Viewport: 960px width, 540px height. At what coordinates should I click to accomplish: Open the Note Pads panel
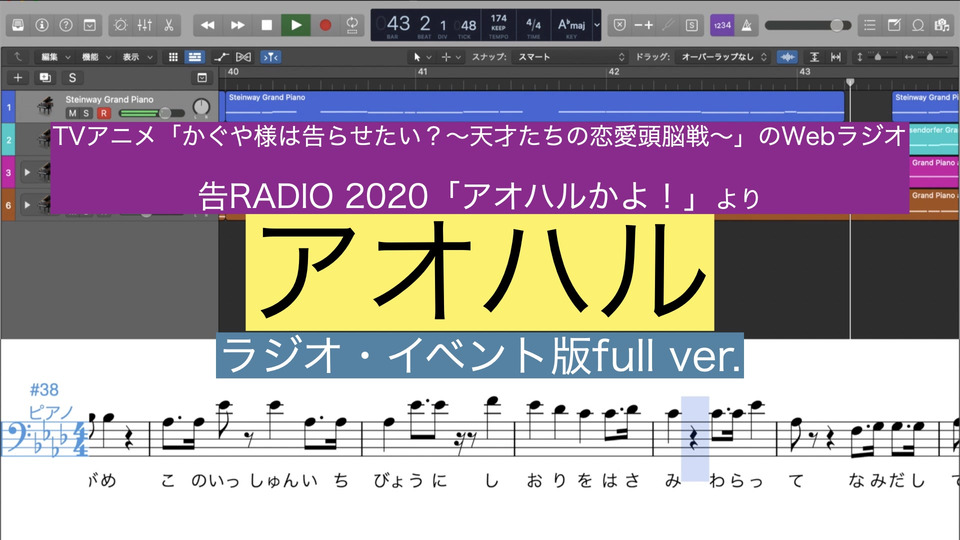click(x=894, y=25)
